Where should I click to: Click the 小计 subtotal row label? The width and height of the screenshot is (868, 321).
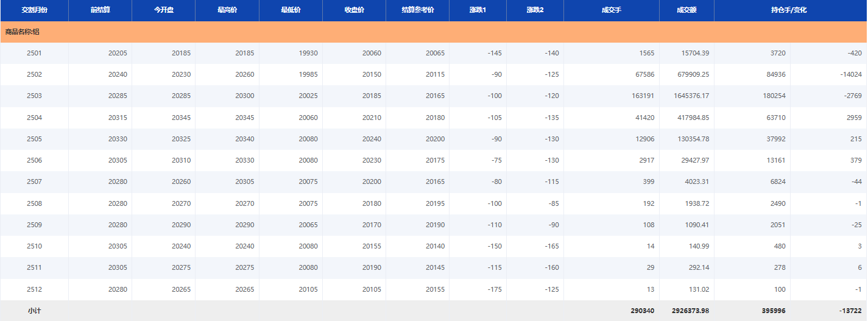34,311
